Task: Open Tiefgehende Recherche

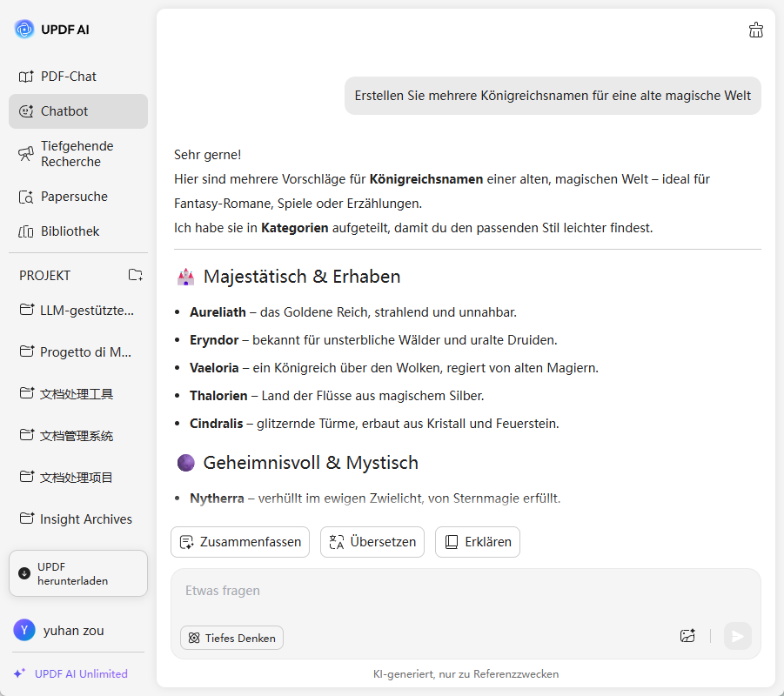Action: tap(77, 154)
